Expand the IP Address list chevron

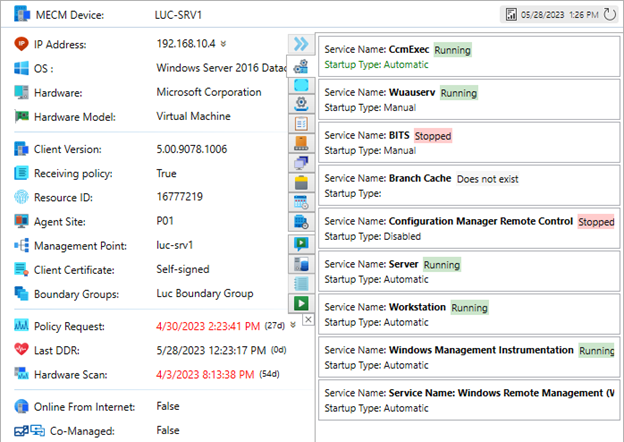click(x=223, y=44)
